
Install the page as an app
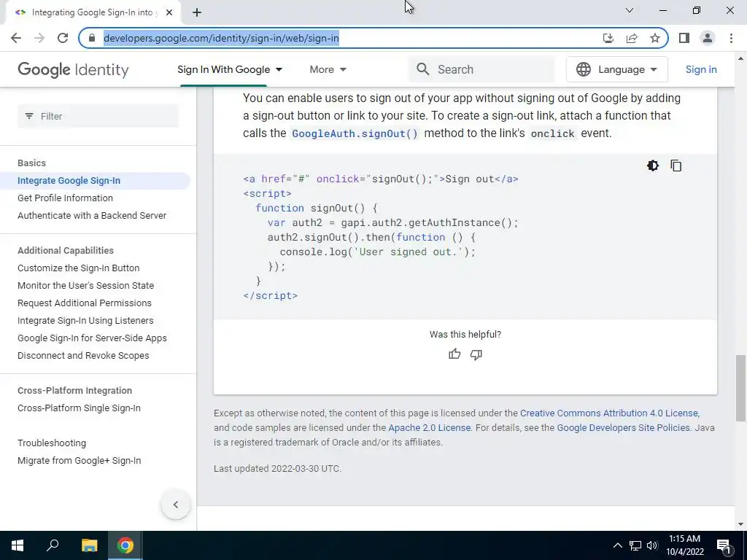tap(608, 38)
